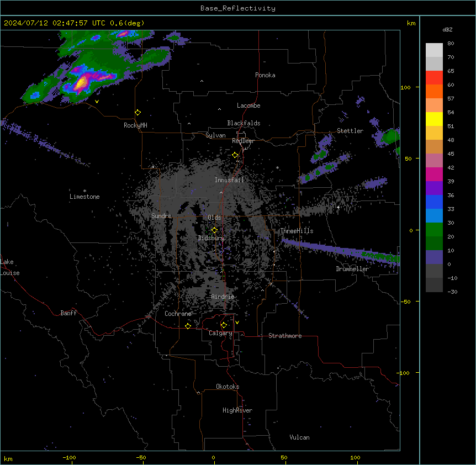The width and height of the screenshot is (476, 465).
Task: Click the Ponoka city label
Action: pyautogui.click(x=265, y=75)
